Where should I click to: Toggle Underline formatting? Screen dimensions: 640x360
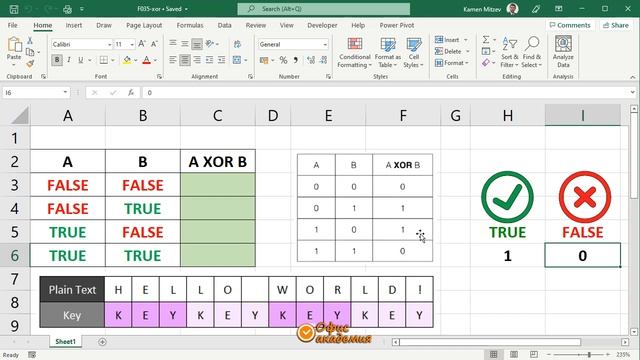pos(80,60)
